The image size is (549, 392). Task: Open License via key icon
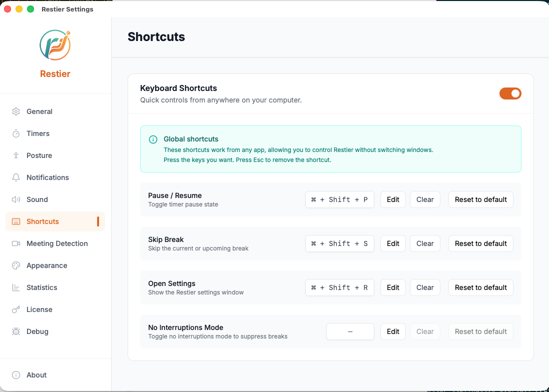tap(15, 309)
